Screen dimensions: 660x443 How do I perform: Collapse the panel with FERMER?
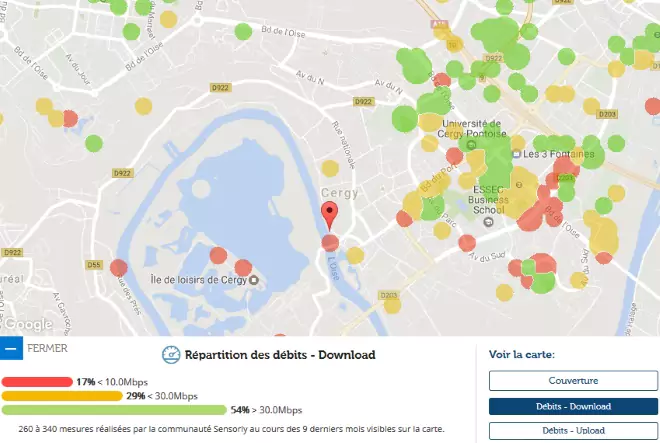(48, 348)
